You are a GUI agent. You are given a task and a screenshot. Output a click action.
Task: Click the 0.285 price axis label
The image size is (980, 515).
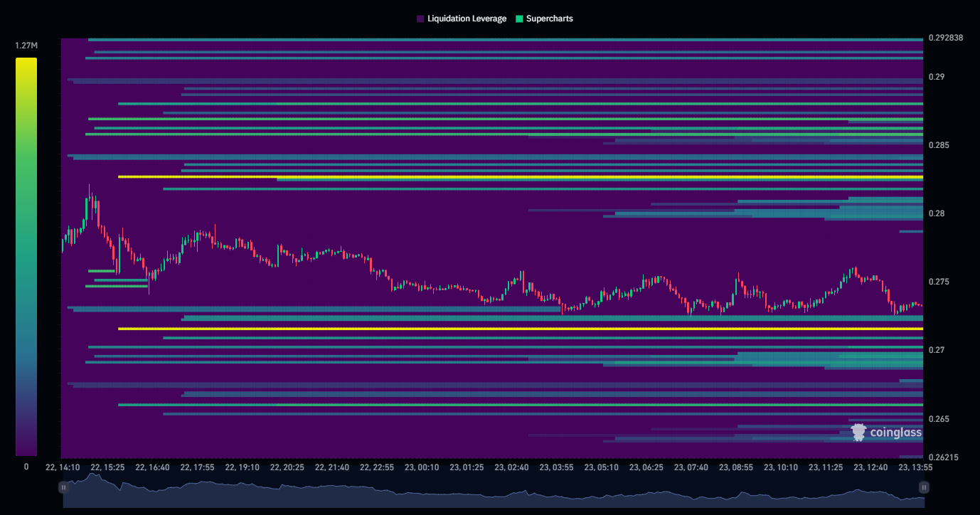939,145
